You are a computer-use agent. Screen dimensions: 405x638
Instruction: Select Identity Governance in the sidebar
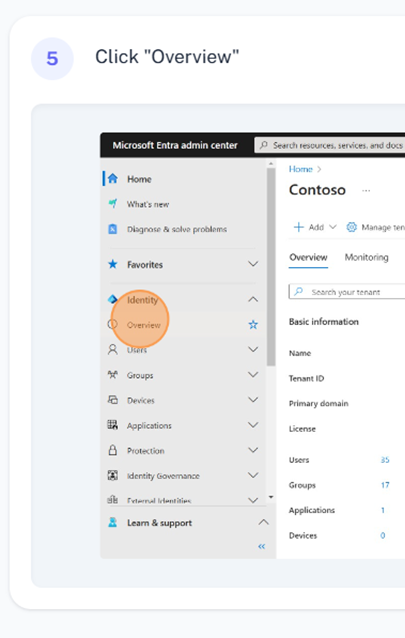pos(163,476)
